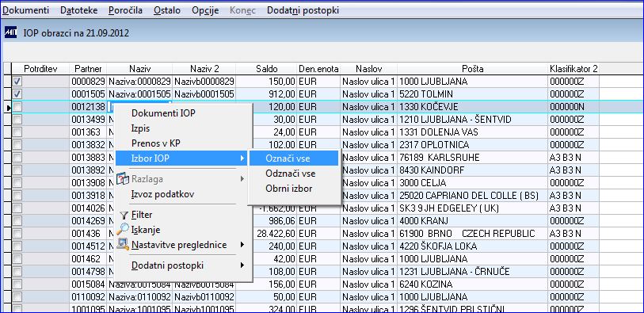Open the Datoteke menu
Screen dimensions: 644x313
point(79,10)
